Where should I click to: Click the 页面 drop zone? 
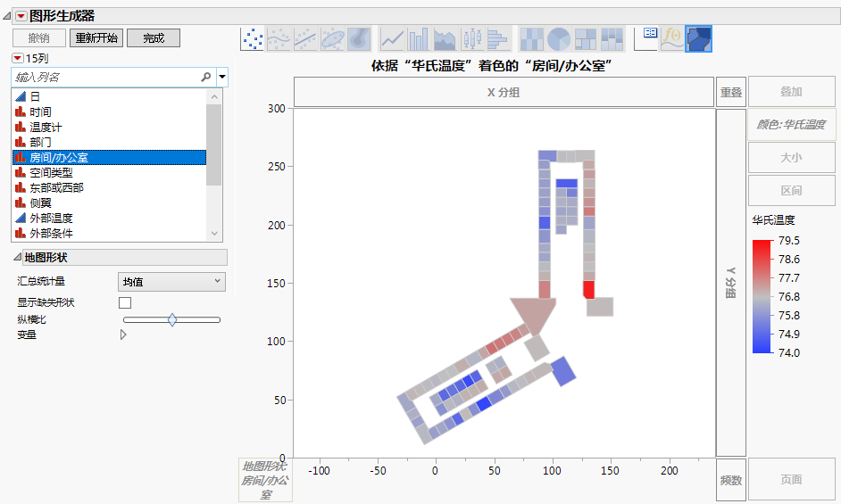tap(791, 479)
